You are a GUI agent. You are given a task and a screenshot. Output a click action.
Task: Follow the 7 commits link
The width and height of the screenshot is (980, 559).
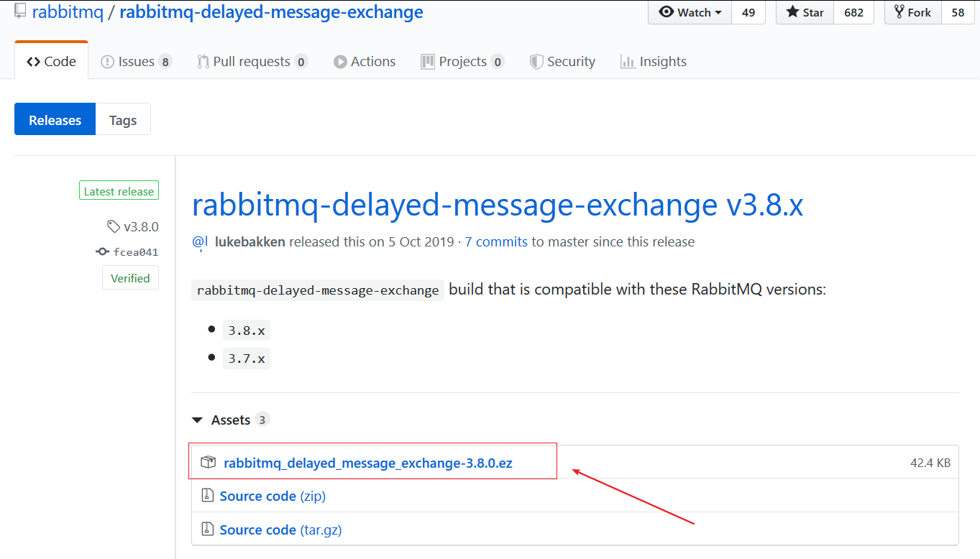[x=496, y=241]
